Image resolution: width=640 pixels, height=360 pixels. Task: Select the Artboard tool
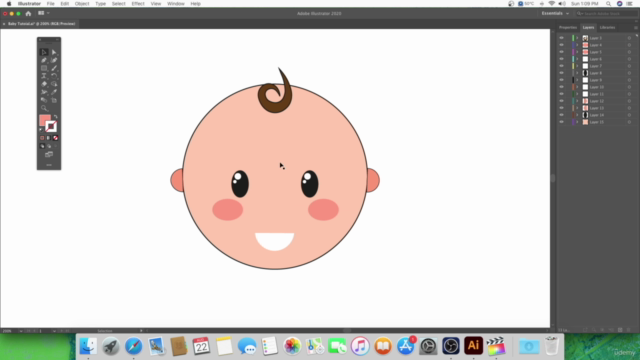[54, 100]
